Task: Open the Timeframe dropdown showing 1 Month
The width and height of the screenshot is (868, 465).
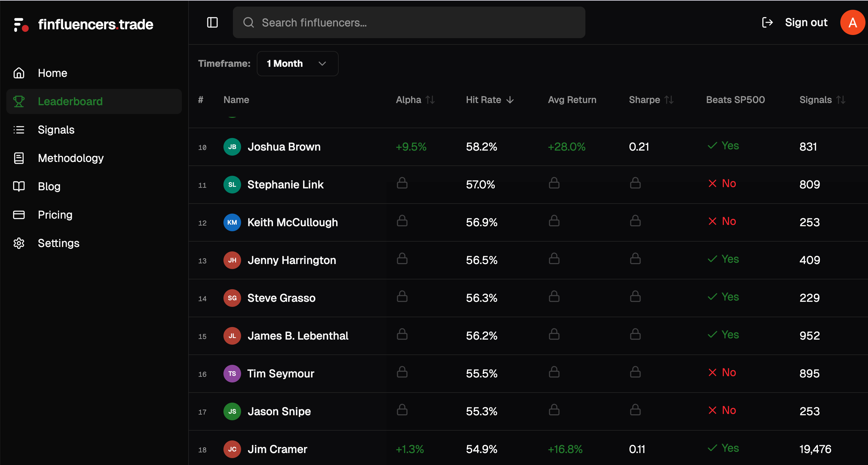Action: (x=297, y=64)
